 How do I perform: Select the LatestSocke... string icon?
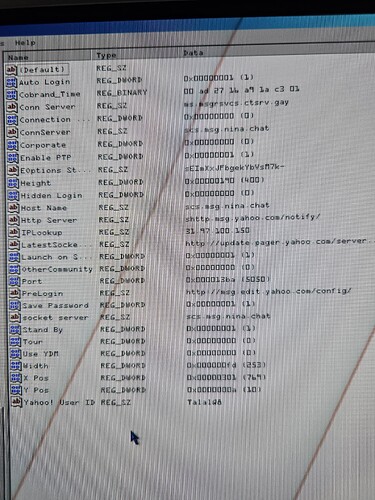(x=14, y=245)
